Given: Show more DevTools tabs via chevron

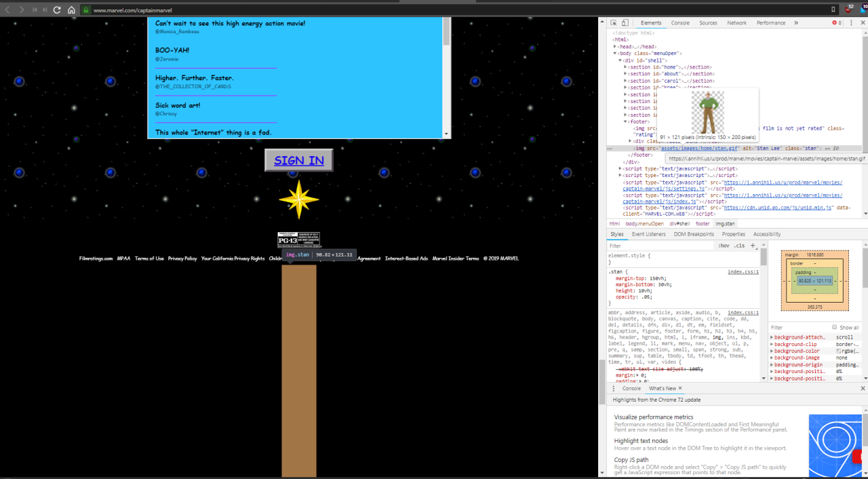Looking at the screenshot, I should (796, 23).
